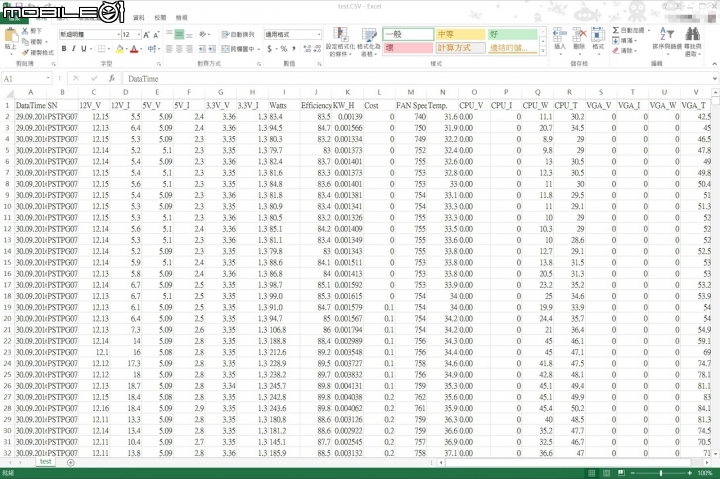Screen dimensions: 720x479
Task: Toggle highlighted middle vertical alignment
Action: tap(179, 34)
